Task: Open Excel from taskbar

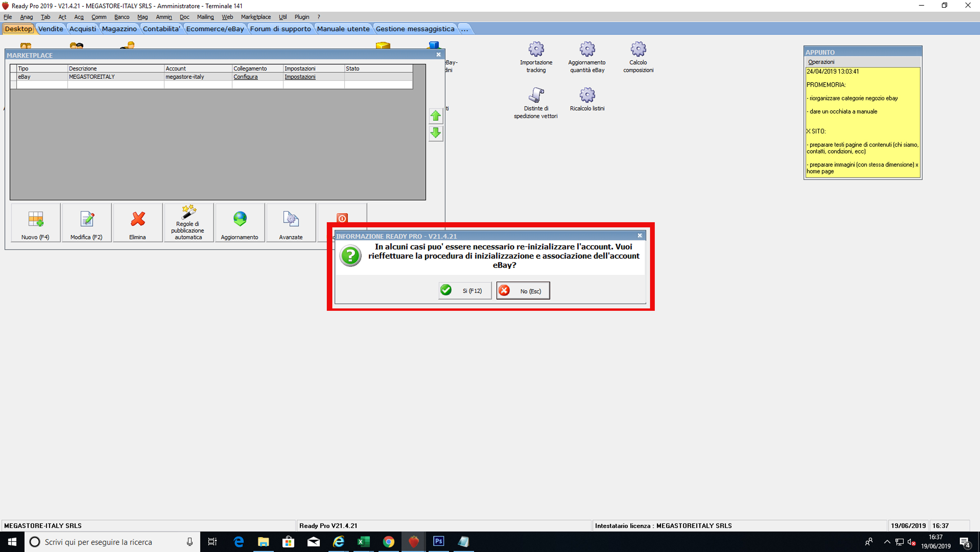Action: (x=364, y=542)
